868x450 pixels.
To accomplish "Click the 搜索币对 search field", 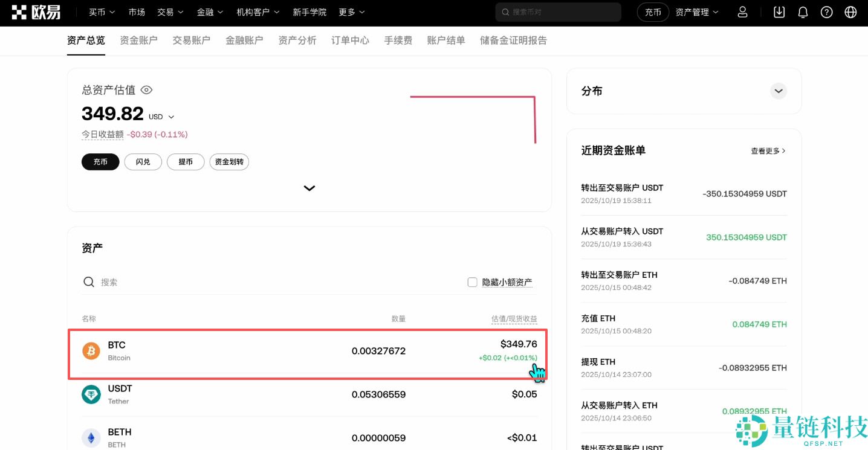I will [557, 11].
